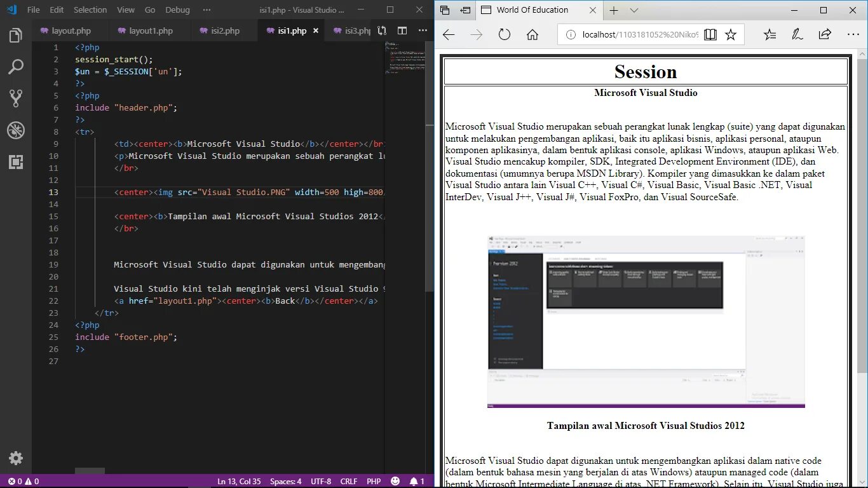Click the Ln 13, Col 35 indicator

(239, 482)
